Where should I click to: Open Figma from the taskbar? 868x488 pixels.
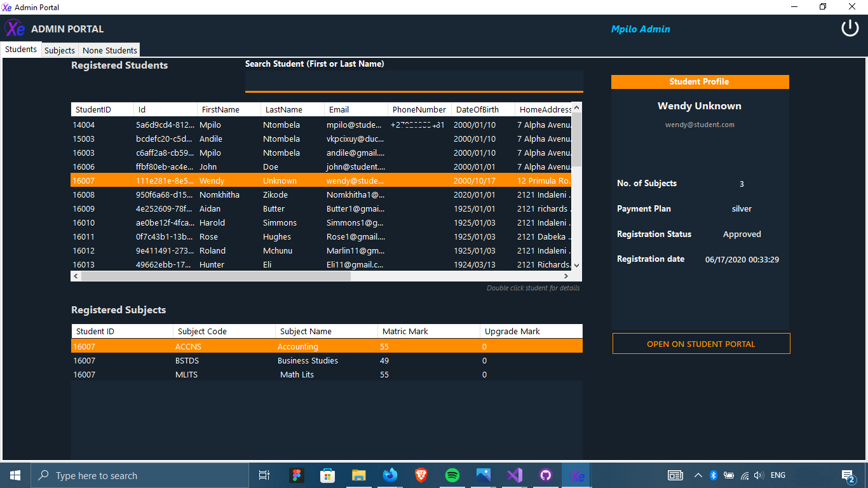click(296, 475)
